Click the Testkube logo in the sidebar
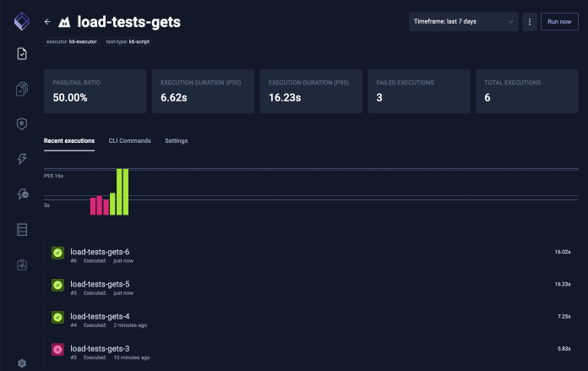 coord(22,22)
